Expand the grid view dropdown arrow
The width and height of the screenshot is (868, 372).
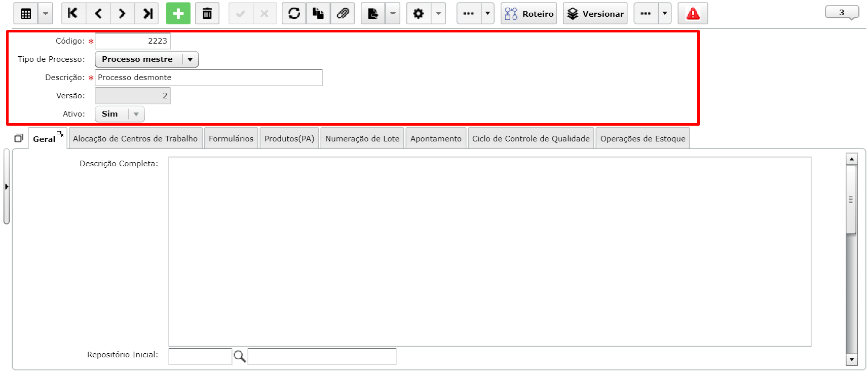(x=46, y=14)
